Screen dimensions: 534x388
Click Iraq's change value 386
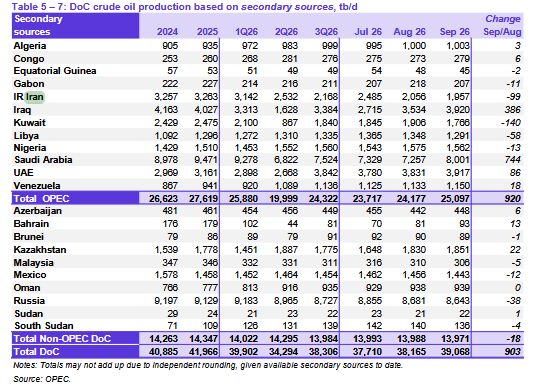point(513,110)
